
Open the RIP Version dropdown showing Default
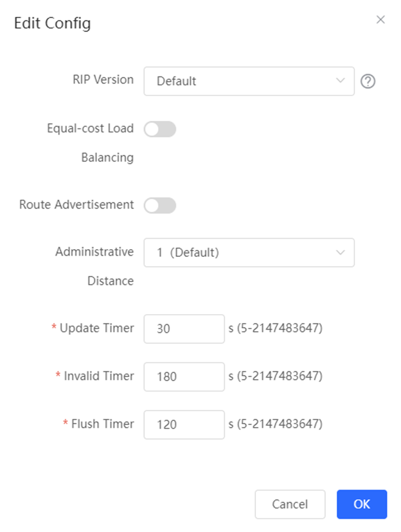click(249, 81)
